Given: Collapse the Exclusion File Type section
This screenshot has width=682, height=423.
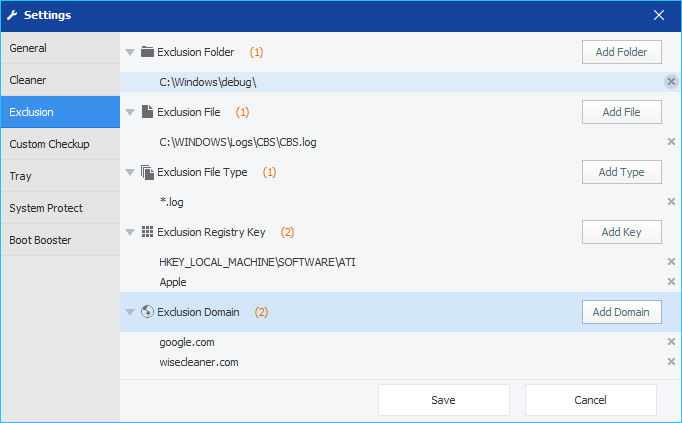Looking at the screenshot, I should pos(130,172).
